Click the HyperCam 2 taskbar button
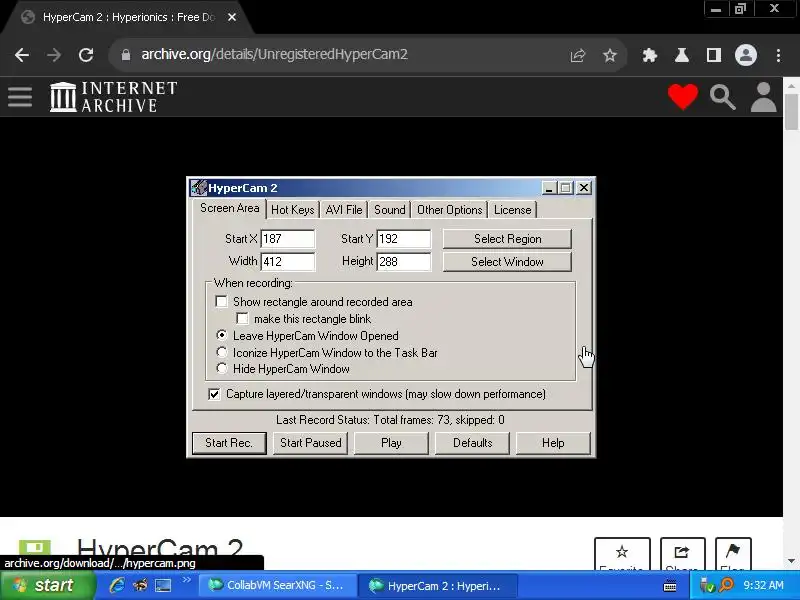Screen dimensions: 800x600 [x=437, y=585]
